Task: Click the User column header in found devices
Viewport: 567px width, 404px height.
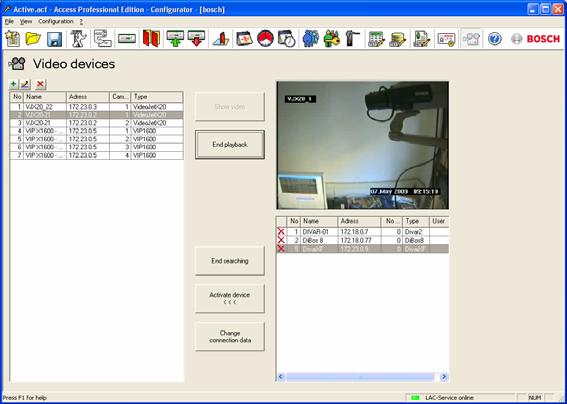Action: click(x=439, y=221)
